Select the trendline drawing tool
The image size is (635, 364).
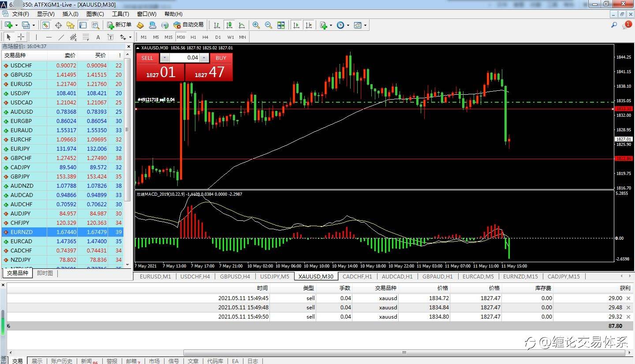coord(61,37)
